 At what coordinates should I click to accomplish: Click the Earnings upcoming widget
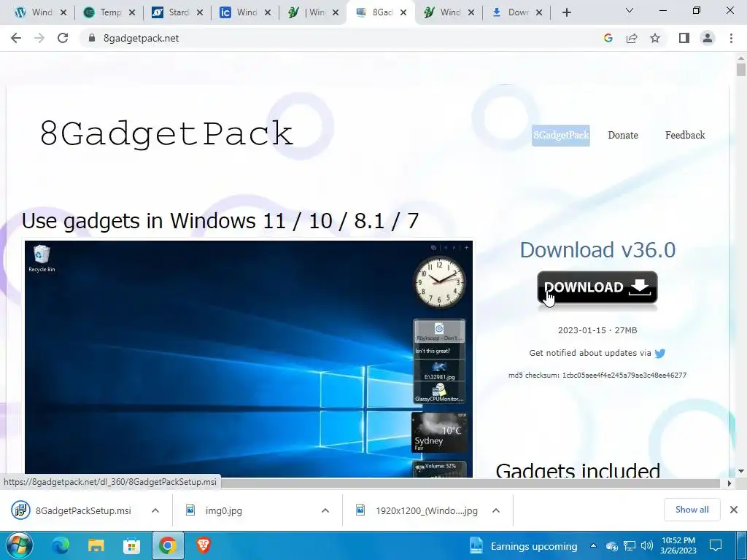[522, 546]
